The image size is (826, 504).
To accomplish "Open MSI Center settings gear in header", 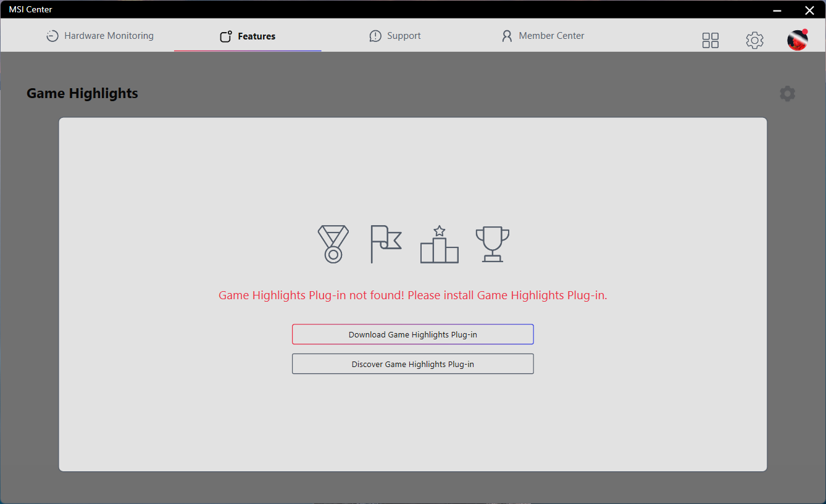I will point(754,40).
